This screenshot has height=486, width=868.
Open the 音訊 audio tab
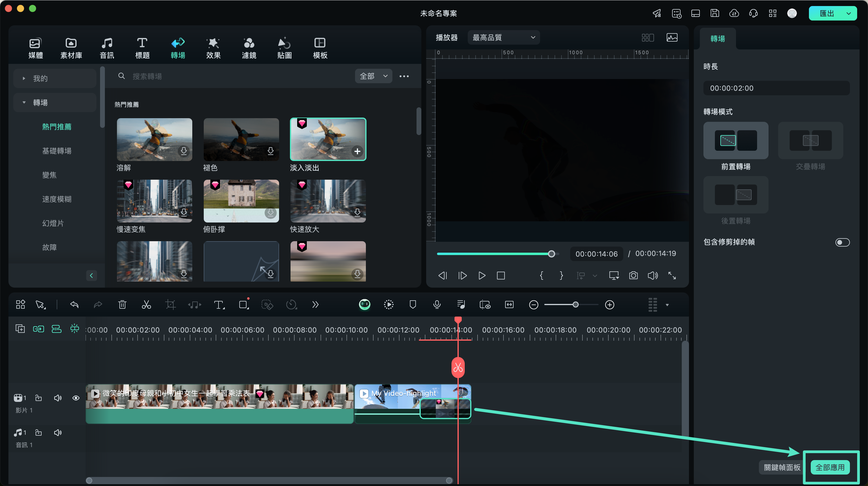[107, 48]
